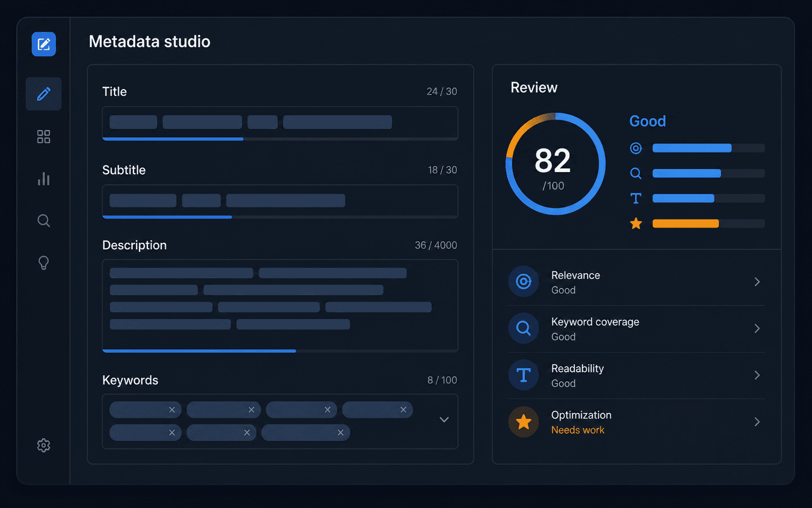Image resolution: width=812 pixels, height=508 pixels.
Task: Expand the Keyword coverage row chevron
Action: [757, 328]
